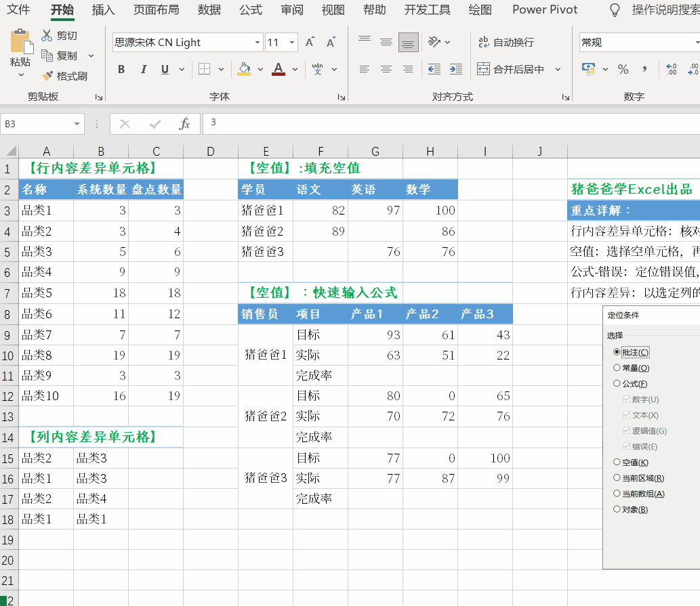Image resolution: width=700 pixels, height=606 pixels.
Task: Select the 常量(O) radio option
Action: coord(617,368)
